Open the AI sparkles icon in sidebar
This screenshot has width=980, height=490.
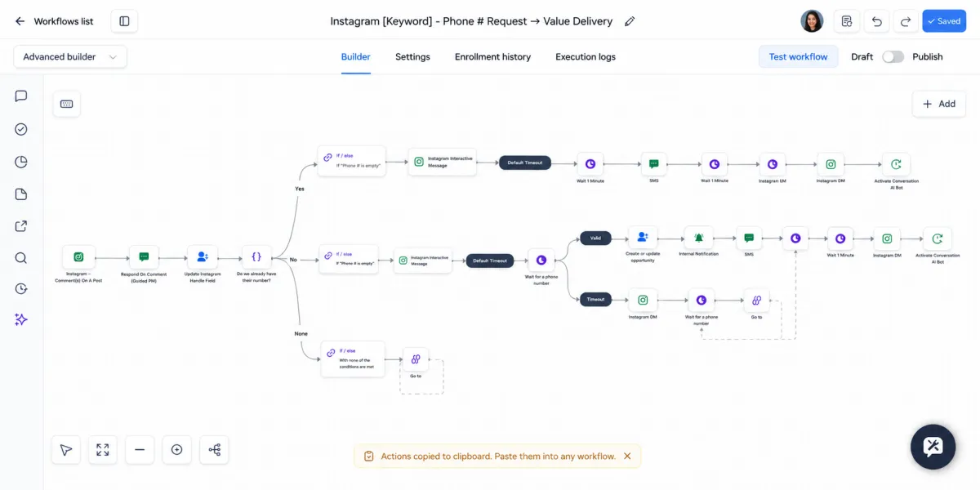pyautogui.click(x=21, y=319)
